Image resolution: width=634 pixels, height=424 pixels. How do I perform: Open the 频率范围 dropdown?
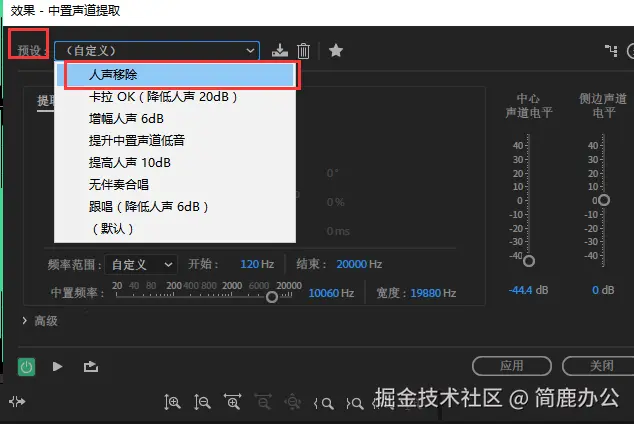coord(141,265)
